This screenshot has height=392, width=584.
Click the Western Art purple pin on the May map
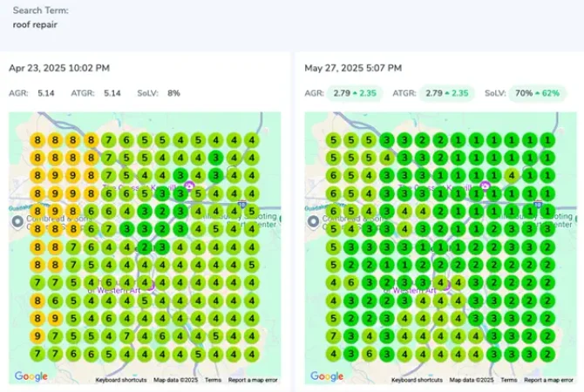pyautogui.click(x=445, y=286)
